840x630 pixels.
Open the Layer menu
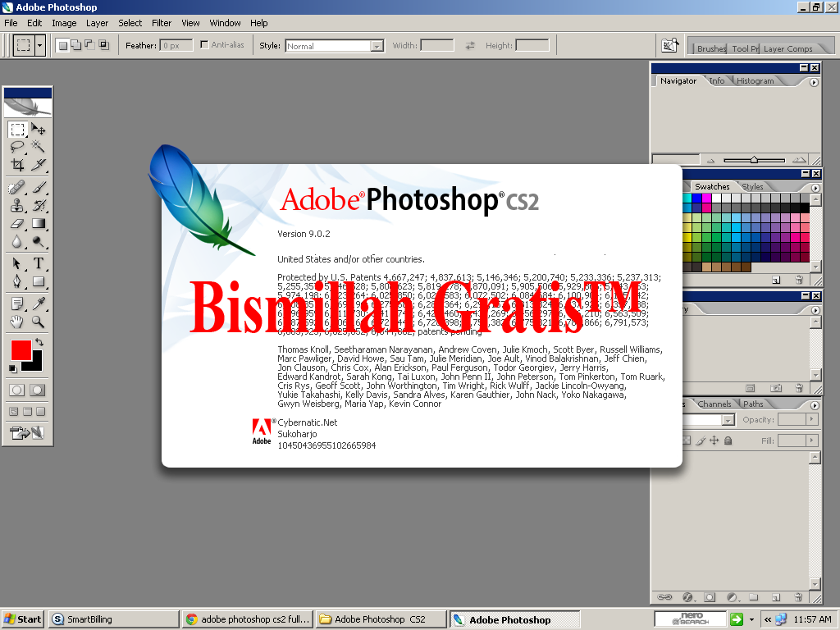click(97, 23)
